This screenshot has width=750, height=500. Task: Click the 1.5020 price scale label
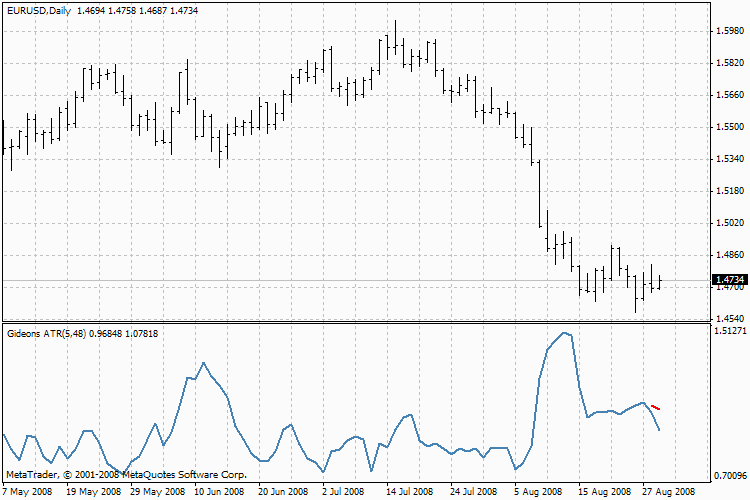point(729,223)
